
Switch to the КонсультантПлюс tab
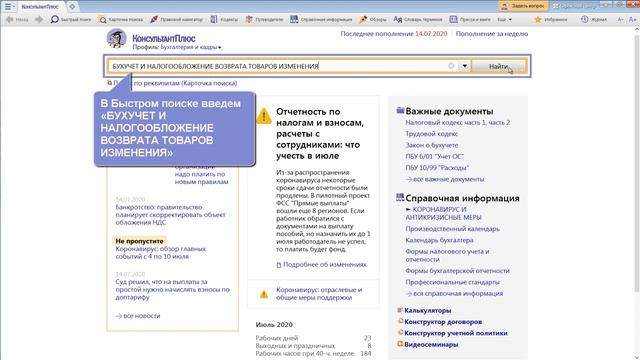(x=40, y=7)
